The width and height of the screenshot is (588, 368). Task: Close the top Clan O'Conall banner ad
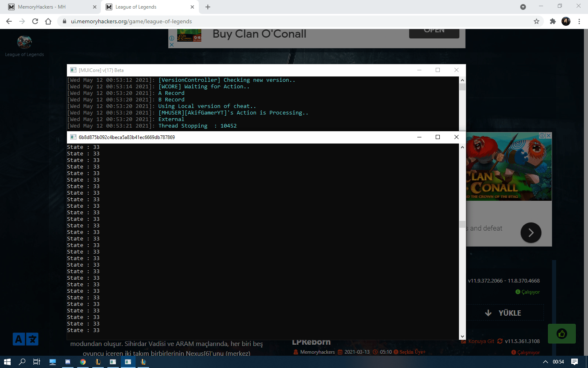171,45
